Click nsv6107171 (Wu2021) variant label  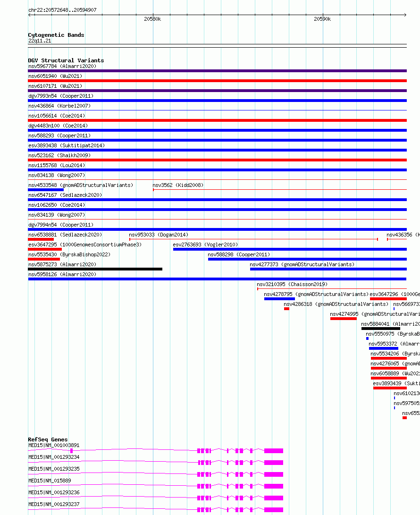pyautogui.click(x=55, y=86)
